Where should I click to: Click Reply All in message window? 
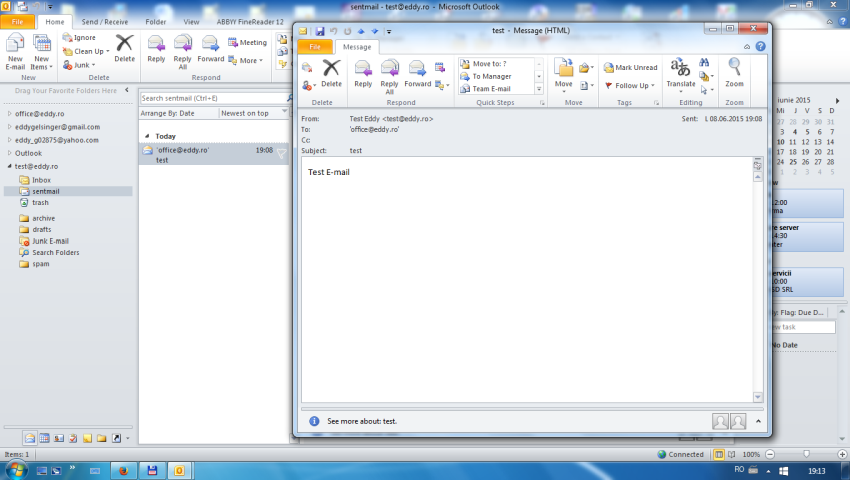[389, 77]
